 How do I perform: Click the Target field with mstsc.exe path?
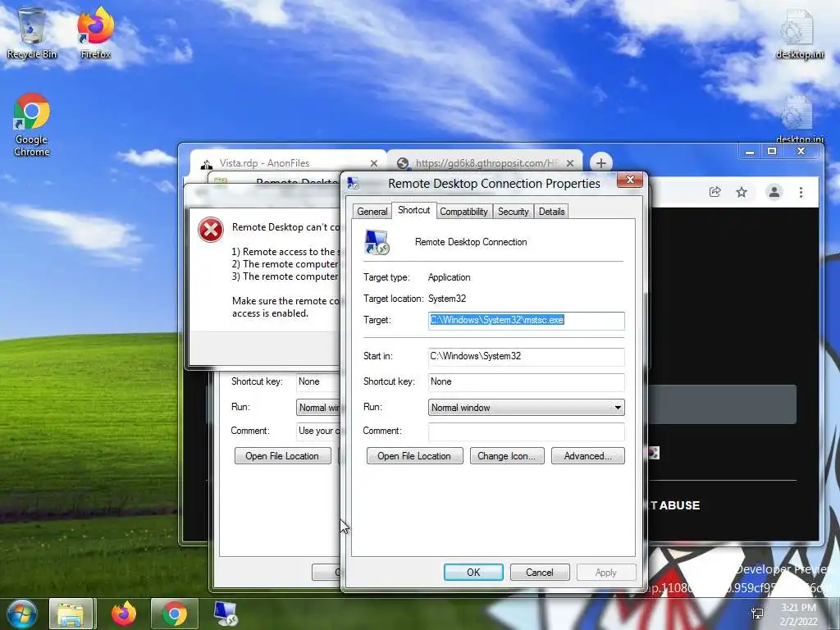pos(526,321)
